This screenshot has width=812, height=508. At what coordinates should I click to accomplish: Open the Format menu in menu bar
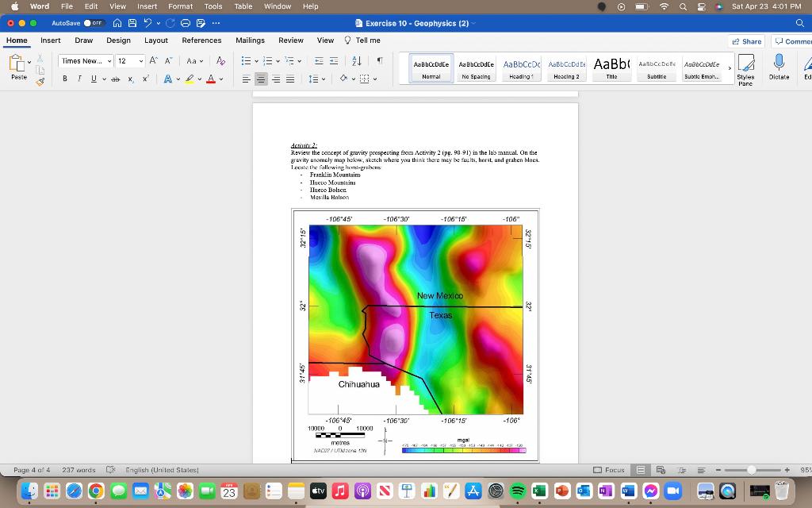(180, 6)
